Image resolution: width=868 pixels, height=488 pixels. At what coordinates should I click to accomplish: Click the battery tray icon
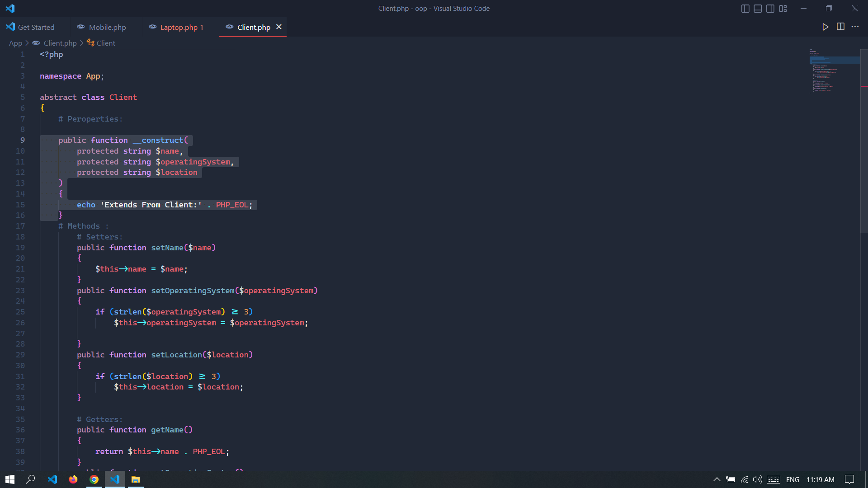click(x=730, y=479)
